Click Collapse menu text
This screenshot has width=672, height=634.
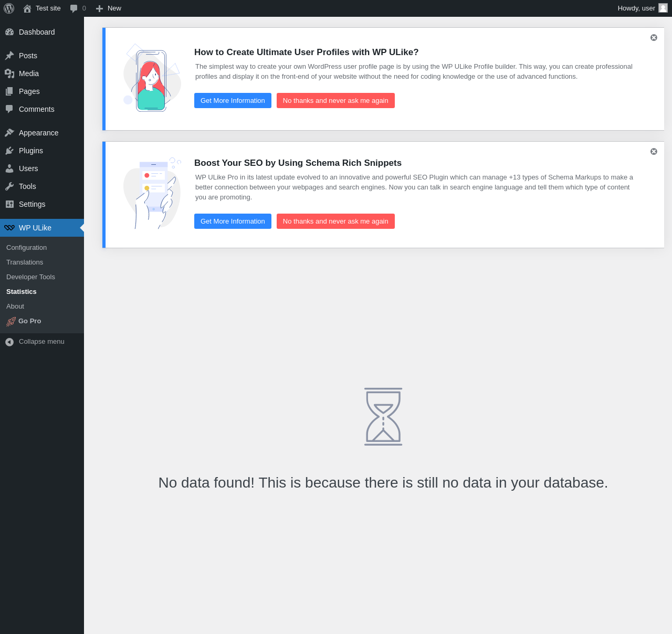[41, 342]
